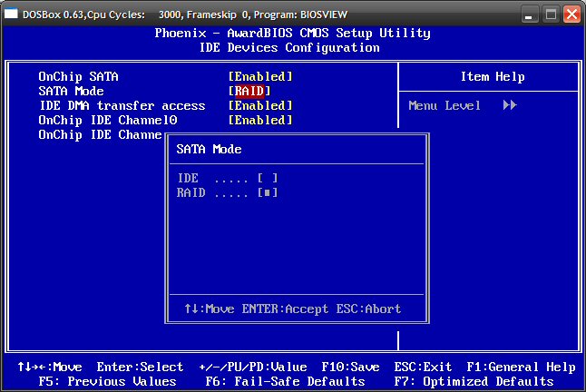The image size is (586, 392).
Task: Click the Enter:Select footer hint
Action: [140, 367]
